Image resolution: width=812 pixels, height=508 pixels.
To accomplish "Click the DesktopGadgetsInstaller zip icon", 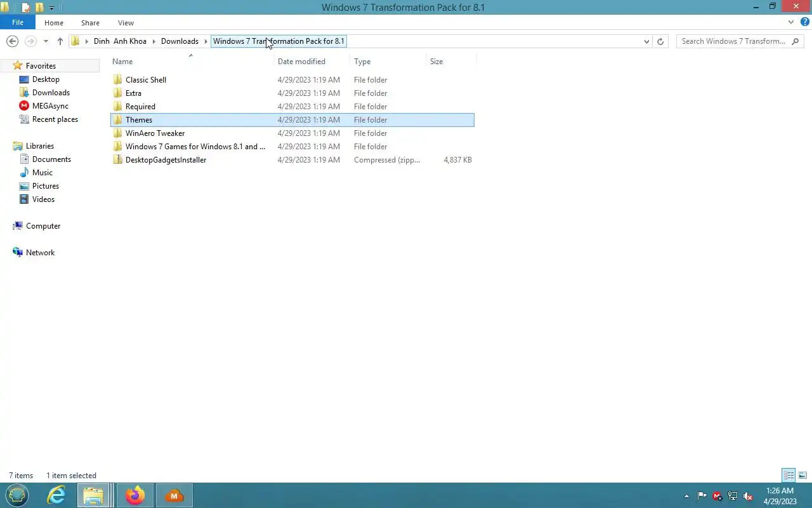I will [117, 160].
